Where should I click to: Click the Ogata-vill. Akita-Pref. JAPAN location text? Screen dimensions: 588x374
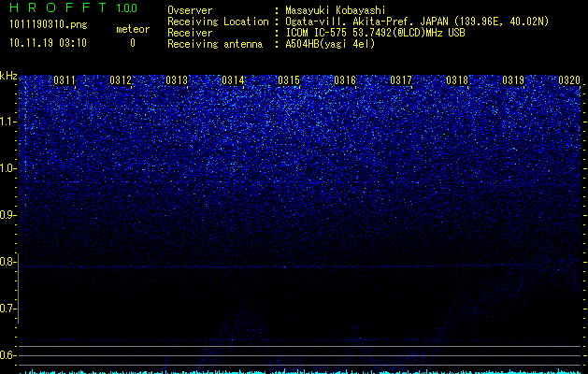coord(417,22)
